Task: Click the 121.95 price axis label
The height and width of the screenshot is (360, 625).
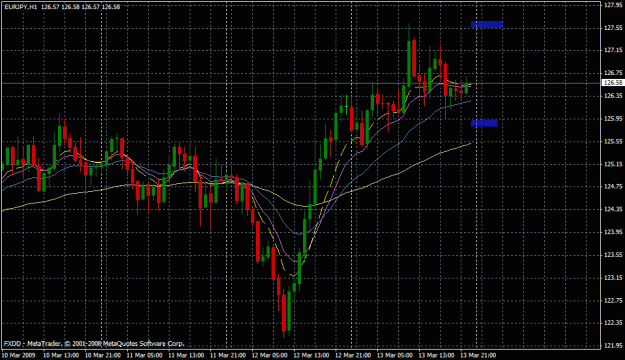Action: point(613,345)
